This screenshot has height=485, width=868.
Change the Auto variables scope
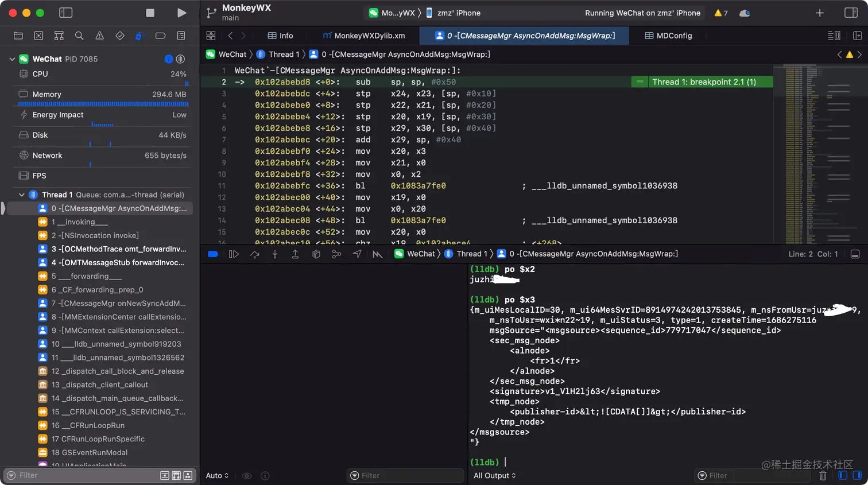[217, 475]
